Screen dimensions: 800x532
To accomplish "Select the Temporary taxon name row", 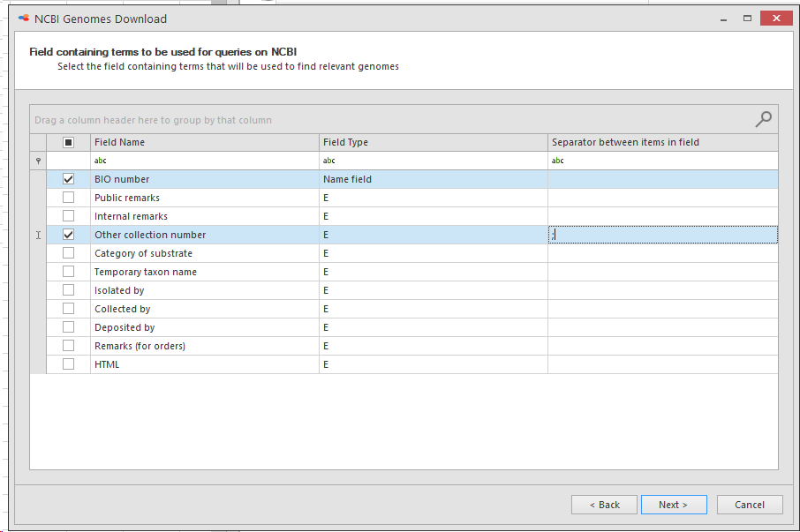I will pyautogui.click(x=412, y=272).
